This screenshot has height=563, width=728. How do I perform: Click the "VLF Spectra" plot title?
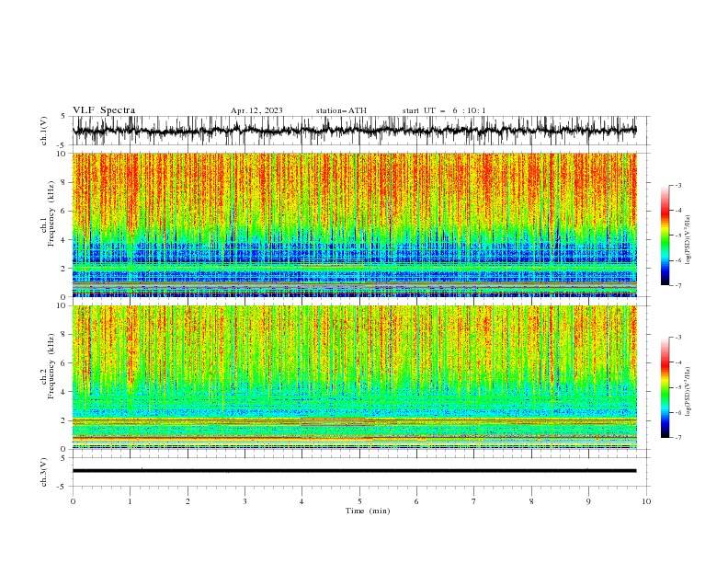pos(104,110)
